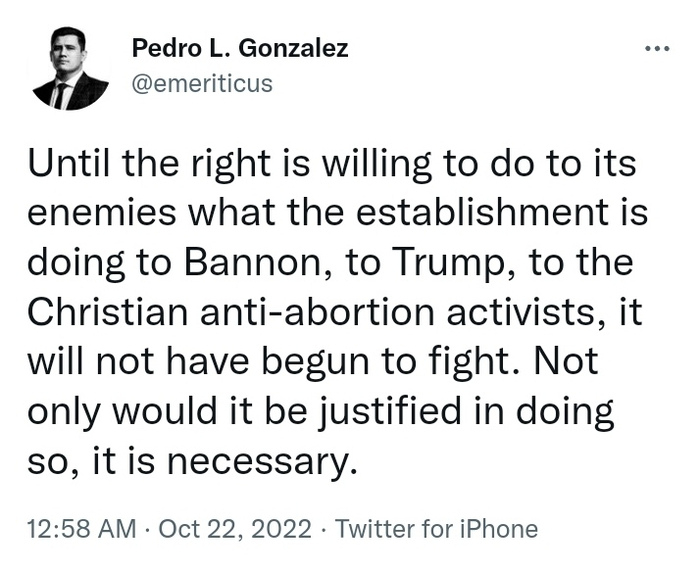The height and width of the screenshot is (572, 700).
Task: Click the 12:58 AM timestamp
Action: (x=81, y=529)
